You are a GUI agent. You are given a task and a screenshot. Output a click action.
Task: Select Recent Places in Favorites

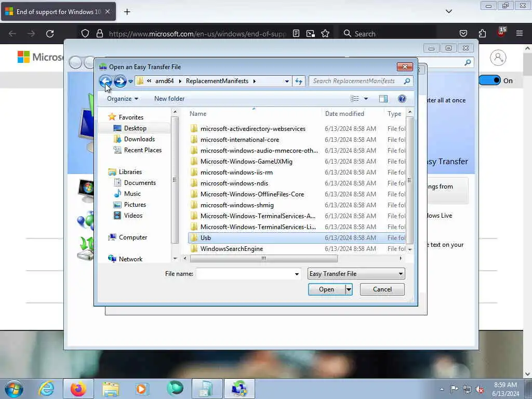tap(142, 150)
